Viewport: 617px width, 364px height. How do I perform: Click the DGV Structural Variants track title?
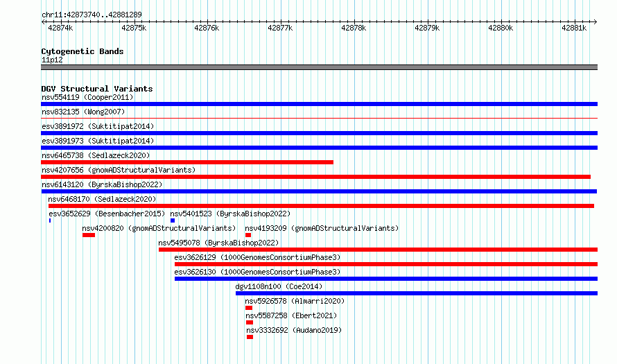pyautogui.click(x=97, y=89)
